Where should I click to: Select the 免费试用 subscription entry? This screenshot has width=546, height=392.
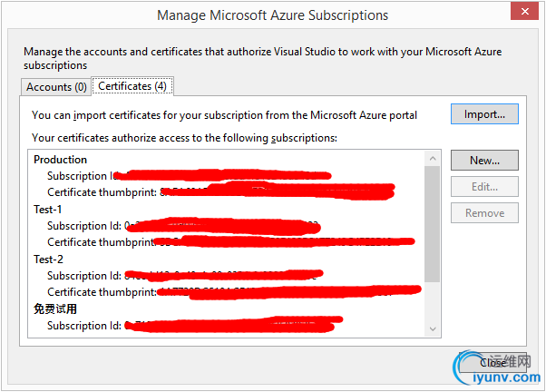pos(55,309)
